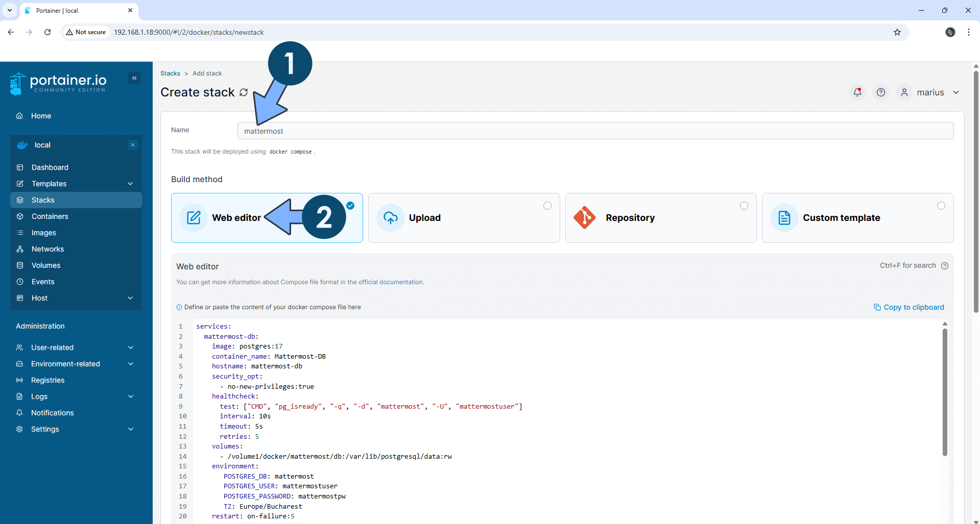980x524 pixels.
Task: Open browser profile avatar
Action: (x=950, y=32)
